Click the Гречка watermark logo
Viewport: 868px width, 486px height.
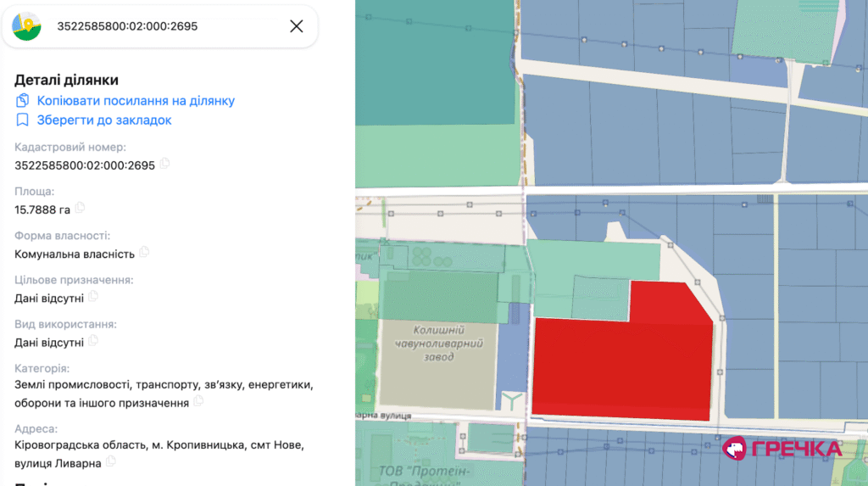click(782, 449)
